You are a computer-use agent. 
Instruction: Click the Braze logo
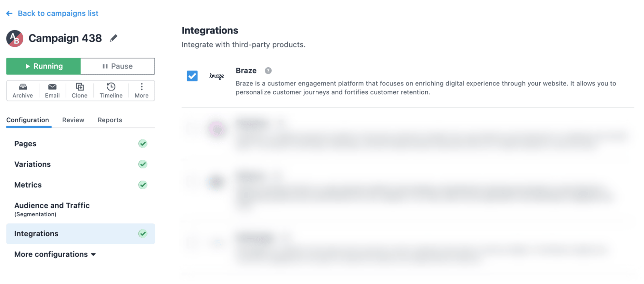click(216, 76)
